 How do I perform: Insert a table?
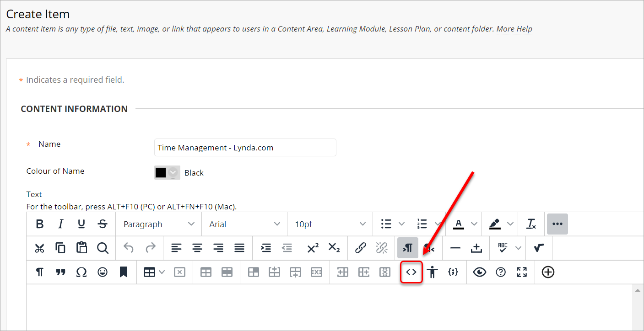tap(149, 272)
